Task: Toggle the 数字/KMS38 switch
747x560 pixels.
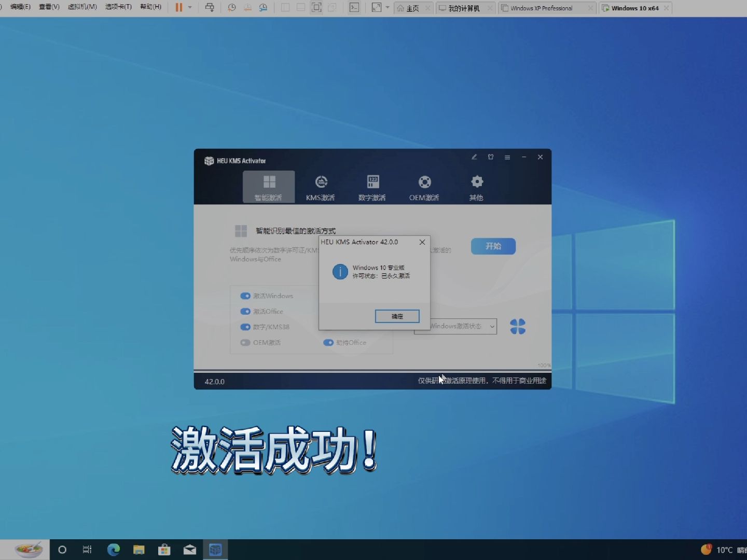Action: [x=245, y=327]
